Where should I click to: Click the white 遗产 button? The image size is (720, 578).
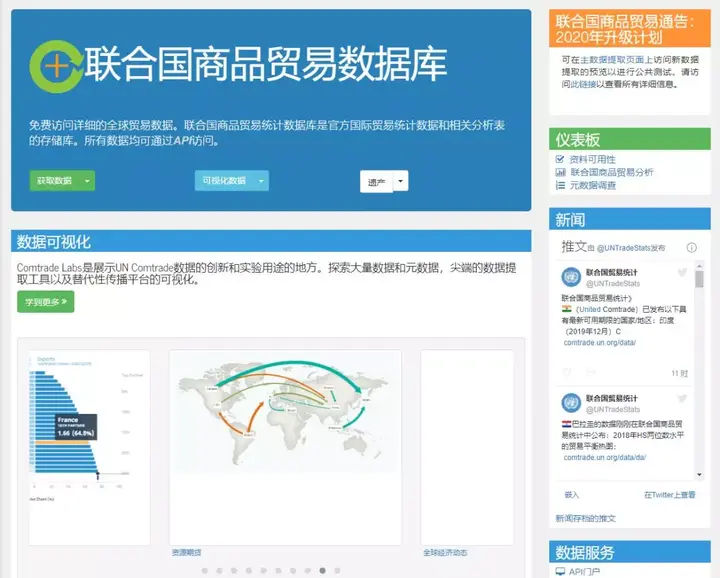pos(376,182)
